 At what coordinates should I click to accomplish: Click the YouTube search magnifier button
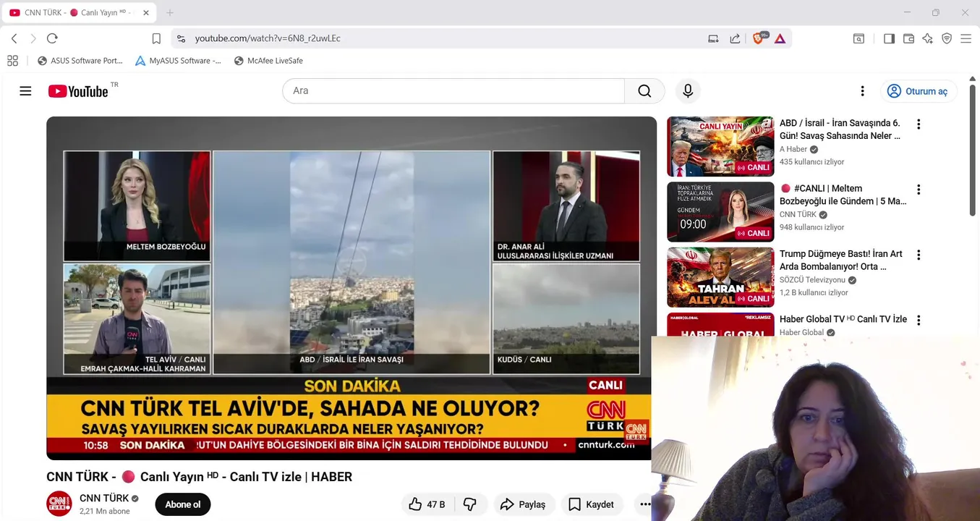pos(644,91)
